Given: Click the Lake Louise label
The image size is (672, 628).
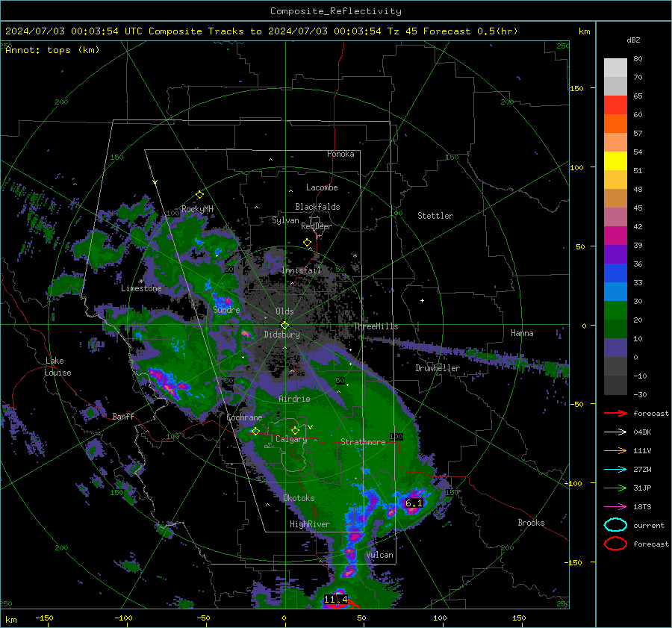Looking at the screenshot, I should [57, 367].
